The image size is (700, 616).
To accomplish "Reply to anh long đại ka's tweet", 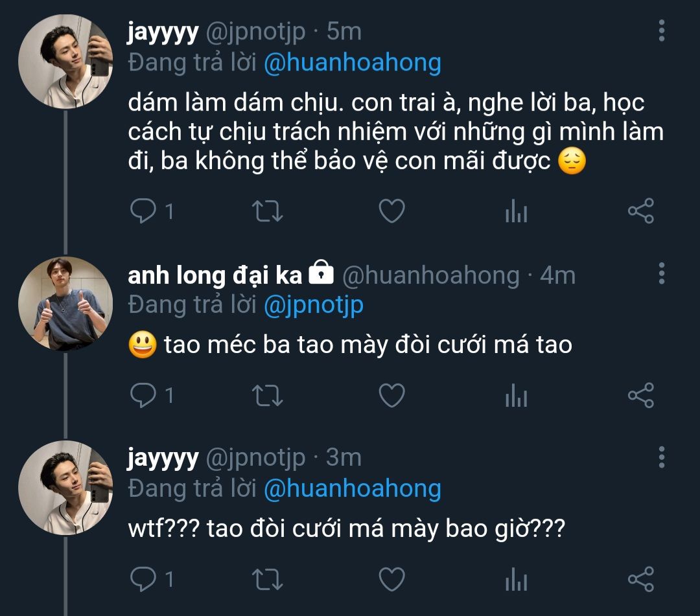I will 142,395.
